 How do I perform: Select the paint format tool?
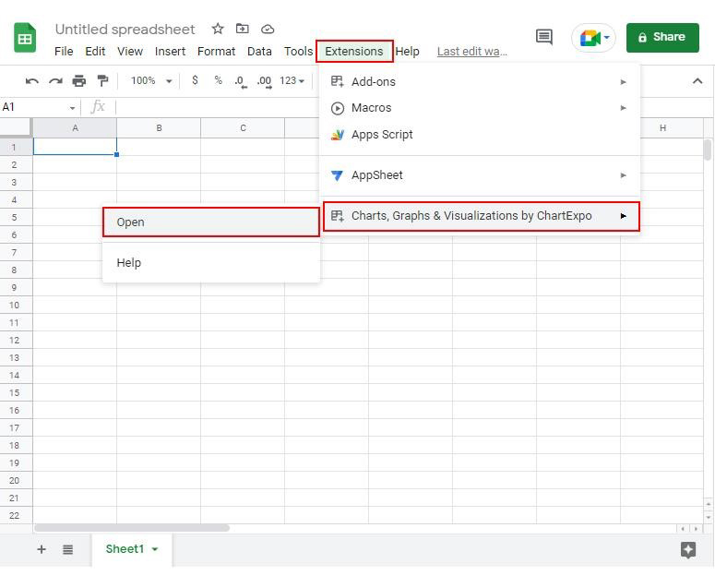point(102,81)
